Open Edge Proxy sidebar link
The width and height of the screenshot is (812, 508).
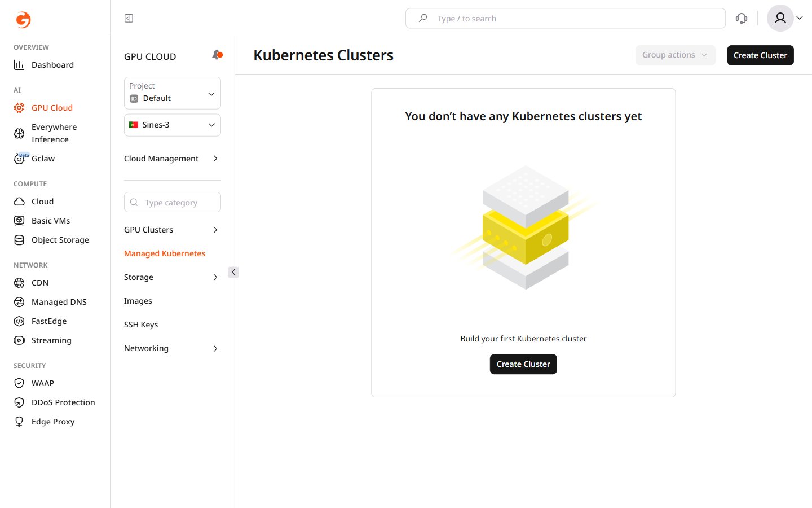click(53, 422)
